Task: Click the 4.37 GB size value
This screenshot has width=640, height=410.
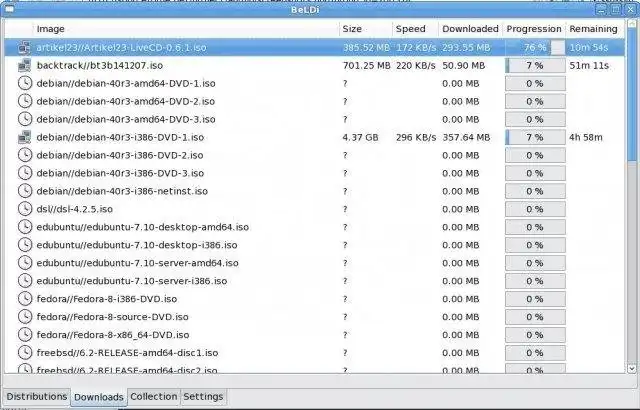Action: click(x=360, y=137)
